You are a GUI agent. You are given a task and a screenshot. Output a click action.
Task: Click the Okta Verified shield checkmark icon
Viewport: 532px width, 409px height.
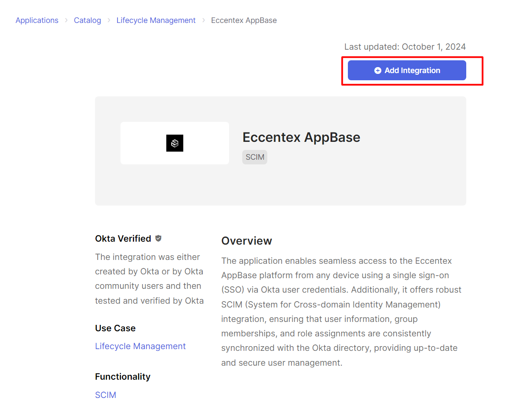point(158,238)
